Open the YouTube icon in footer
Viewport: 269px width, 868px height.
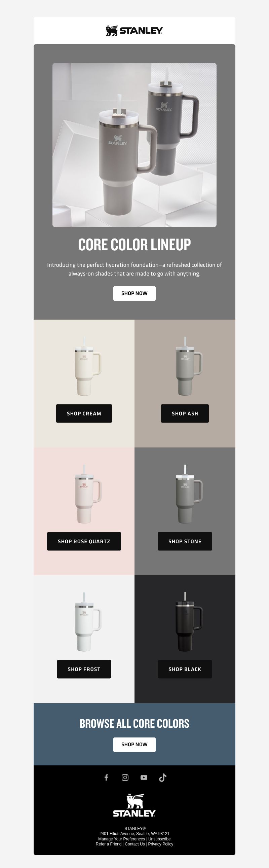pos(144,777)
